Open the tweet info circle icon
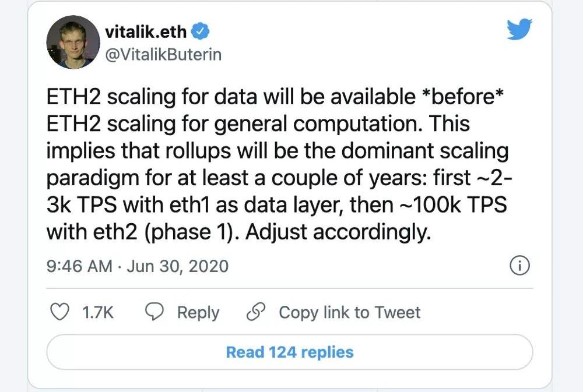Screen dimensions: 583x392 tap(519, 266)
